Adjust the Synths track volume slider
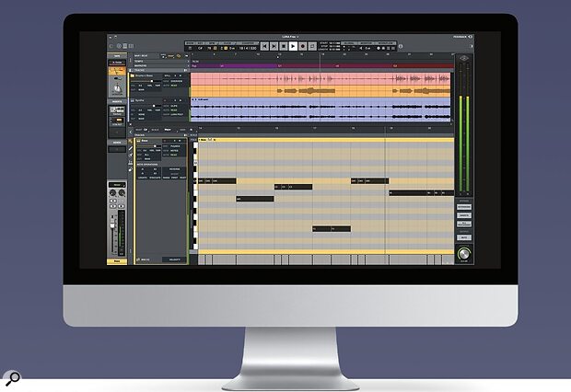This screenshot has height=392, width=571. [154, 106]
